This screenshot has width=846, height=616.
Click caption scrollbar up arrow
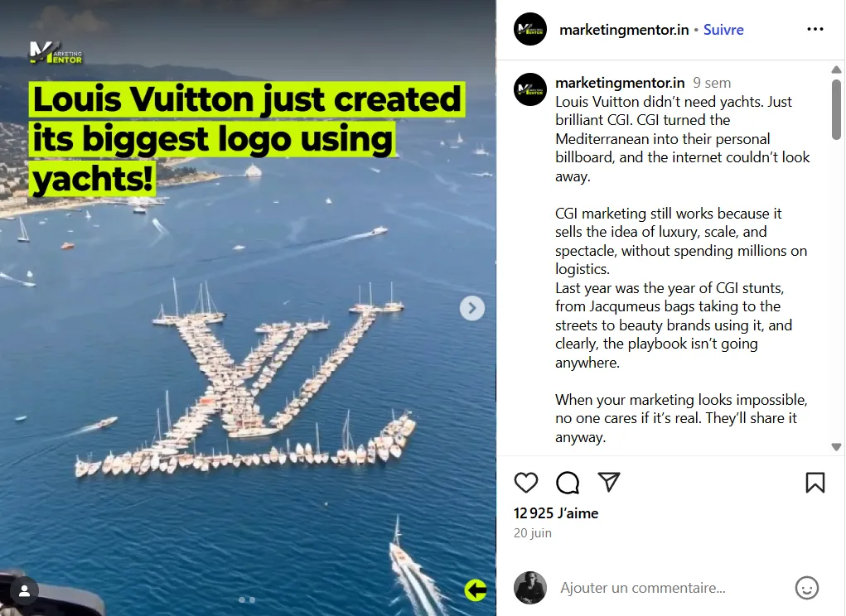[x=836, y=70]
